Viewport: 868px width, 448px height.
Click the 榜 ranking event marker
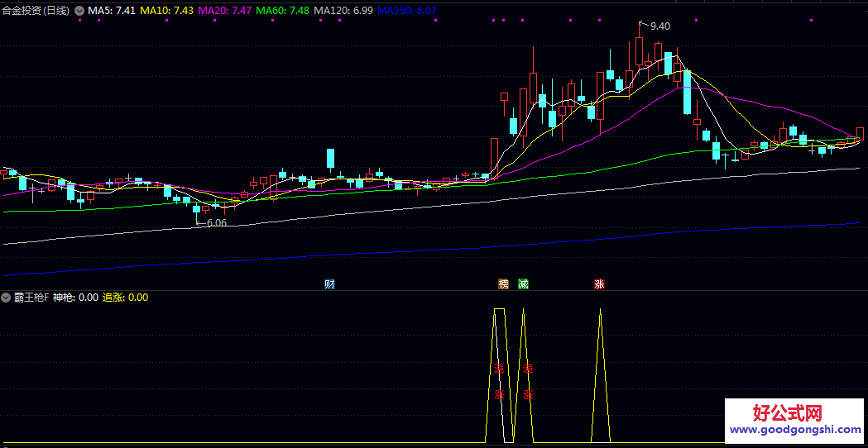503,284
